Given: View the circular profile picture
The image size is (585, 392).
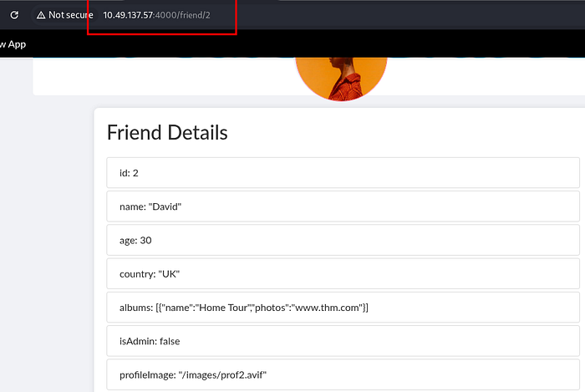Looking at the screenshot, I should (341, 79).
